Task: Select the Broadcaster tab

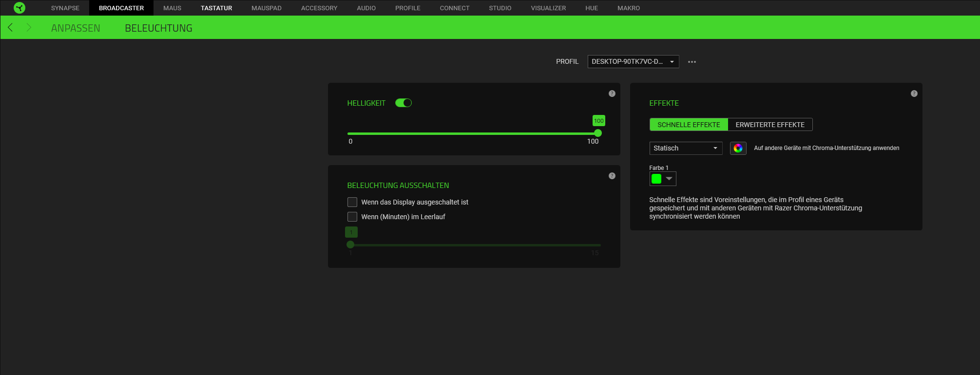Action: tap(121, 8)
